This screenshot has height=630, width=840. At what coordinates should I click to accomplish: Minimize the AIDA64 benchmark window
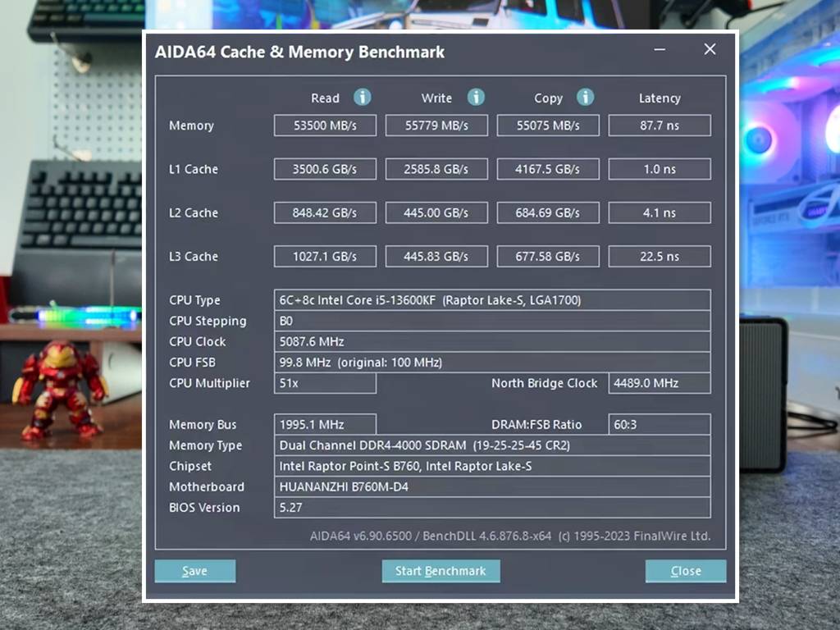tap(660, 49)
